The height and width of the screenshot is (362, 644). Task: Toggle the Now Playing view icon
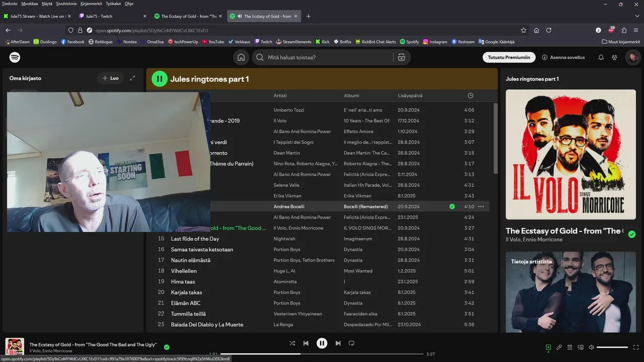point(548,347)
